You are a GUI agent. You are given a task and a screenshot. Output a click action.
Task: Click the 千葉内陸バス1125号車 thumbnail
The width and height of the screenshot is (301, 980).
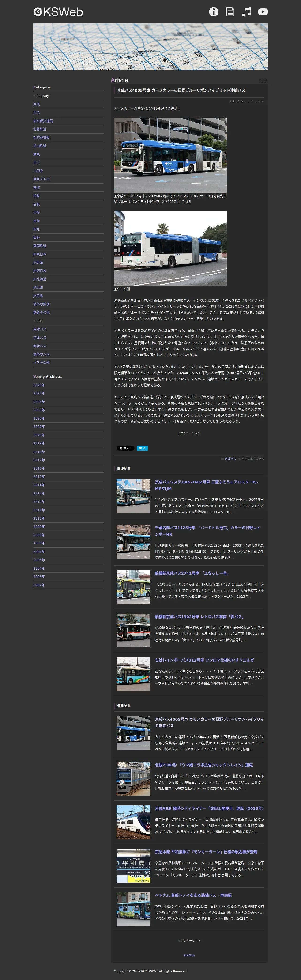pyautogui.click(x=133, y=541)
